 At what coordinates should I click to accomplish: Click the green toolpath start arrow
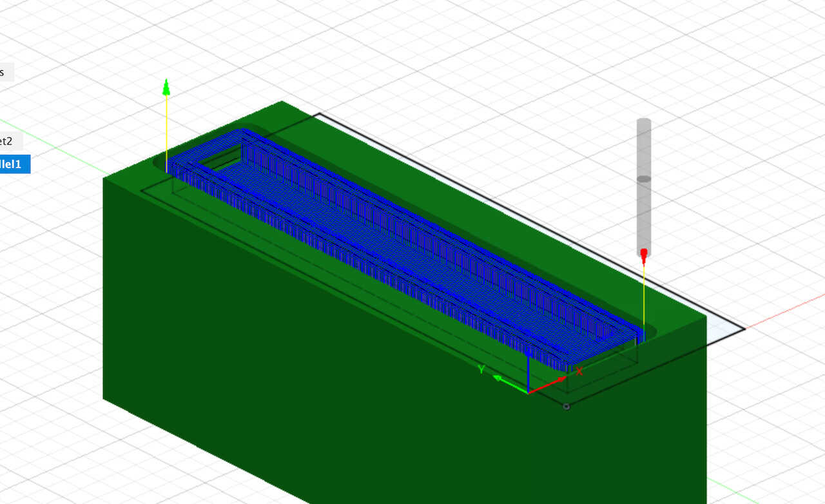click(166, 87)
